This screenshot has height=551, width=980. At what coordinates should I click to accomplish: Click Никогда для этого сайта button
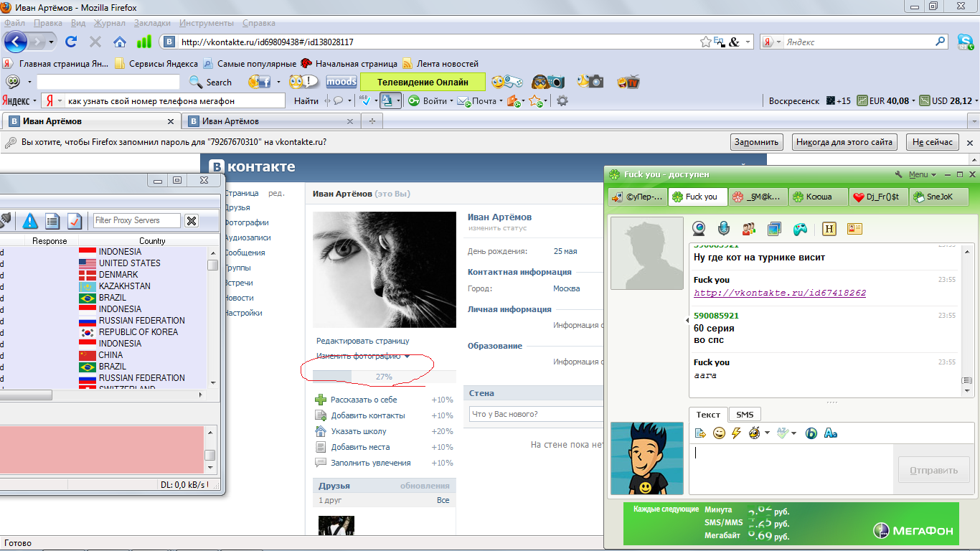click(x=844, y=142)
